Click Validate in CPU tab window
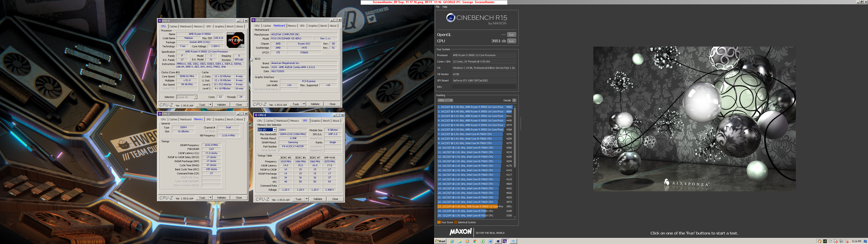868x244 pixels. tap(221, 105)
